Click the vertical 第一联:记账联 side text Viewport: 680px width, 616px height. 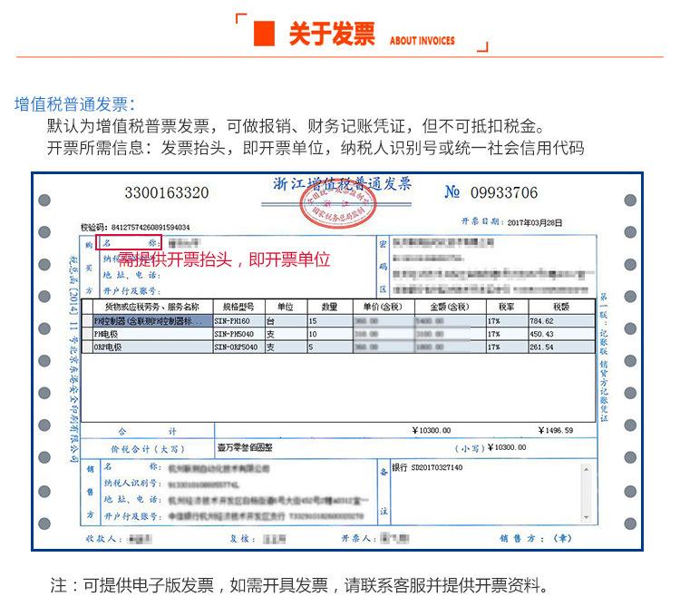(x=604, y=357)
